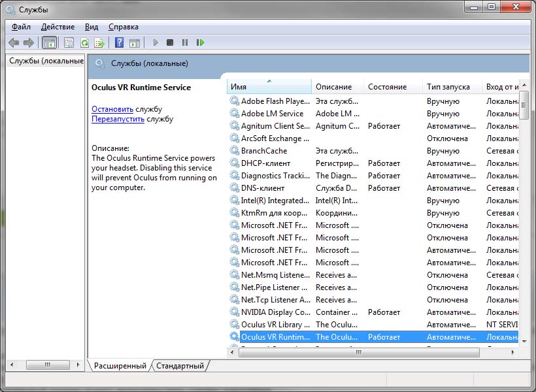Click gear icon of BranchCache service

click(x=234, y=150)
